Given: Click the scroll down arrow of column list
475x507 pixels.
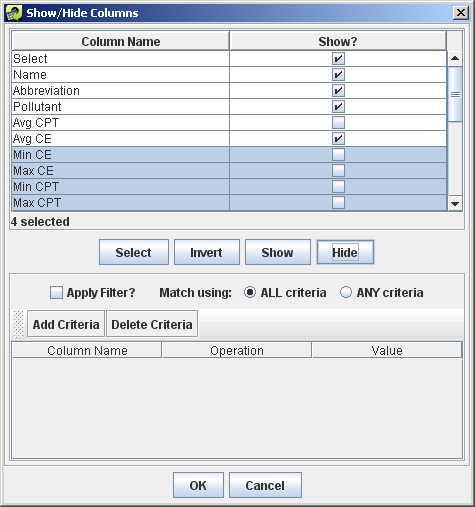Looking at the screenshot, I should 455,203.
